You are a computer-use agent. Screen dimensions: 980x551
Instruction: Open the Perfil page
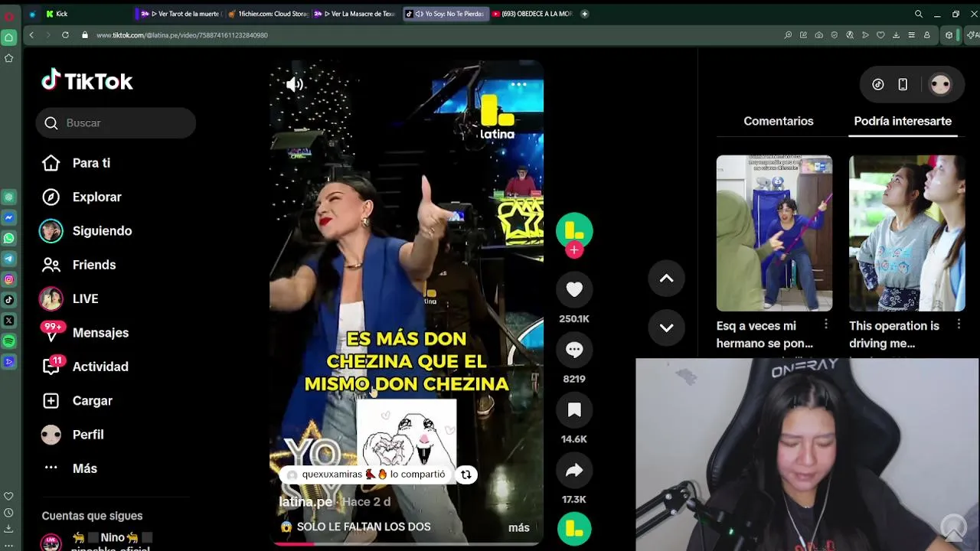click(x=88, y=435)
